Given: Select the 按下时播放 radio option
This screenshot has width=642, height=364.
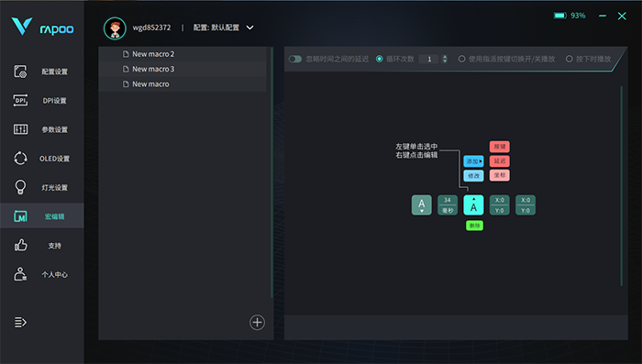Looking at the screenshot, I should [x=570, y=59].
